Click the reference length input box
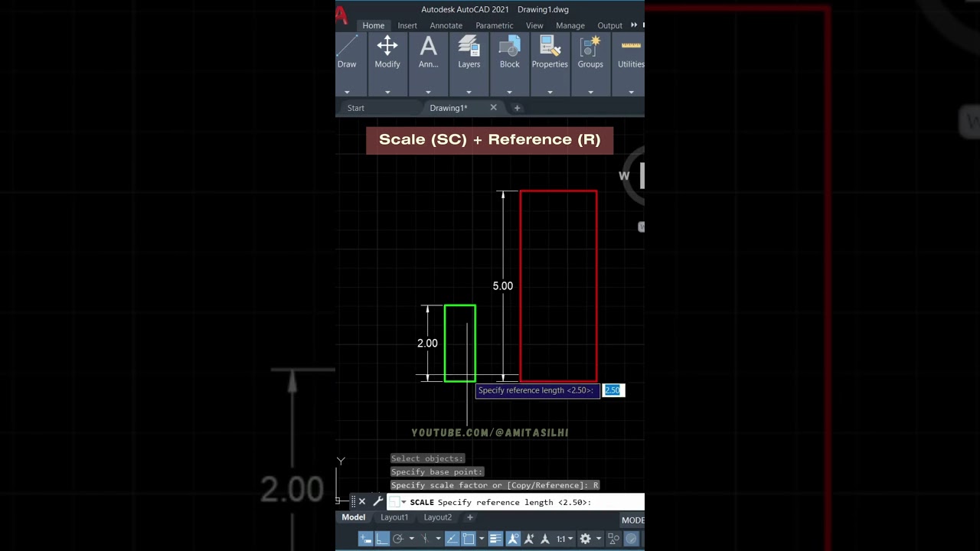The image size is (980, 551). (x=613, y=390)
